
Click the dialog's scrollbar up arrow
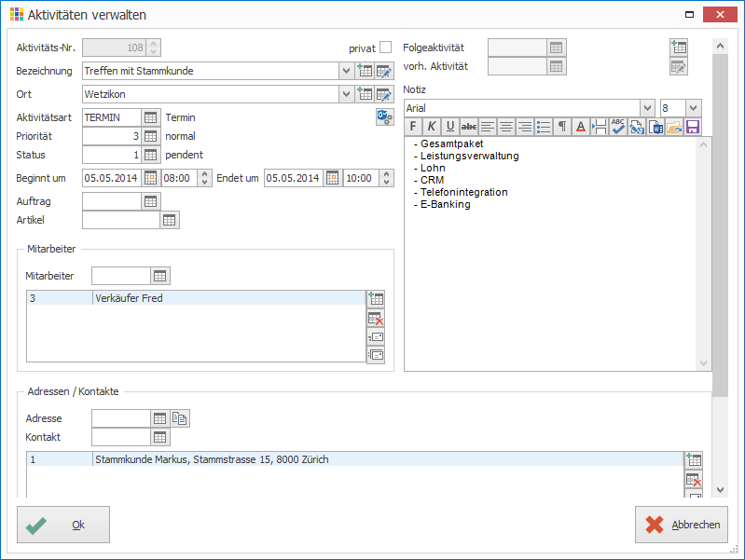pyautogui.click(x=721, y=46)
